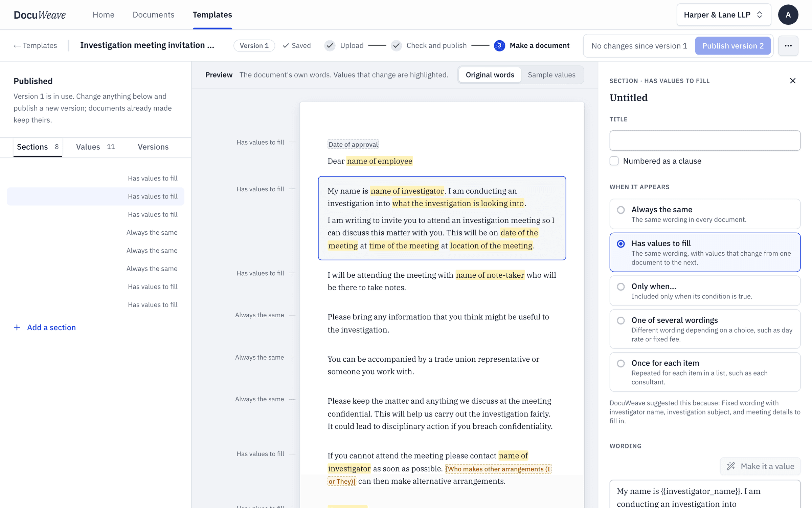The width and height of the screenshot is (812, 508).
Task: Go to the Home nav item
Action: pyautogui.click(x=104, y=15)
